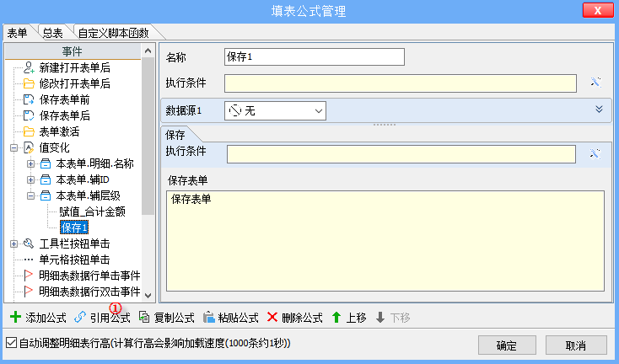Image resolution: width=619 pixels, height=364 pixels.
Task: Click the event tree scroll-up arrow
Action: (148, 51)
